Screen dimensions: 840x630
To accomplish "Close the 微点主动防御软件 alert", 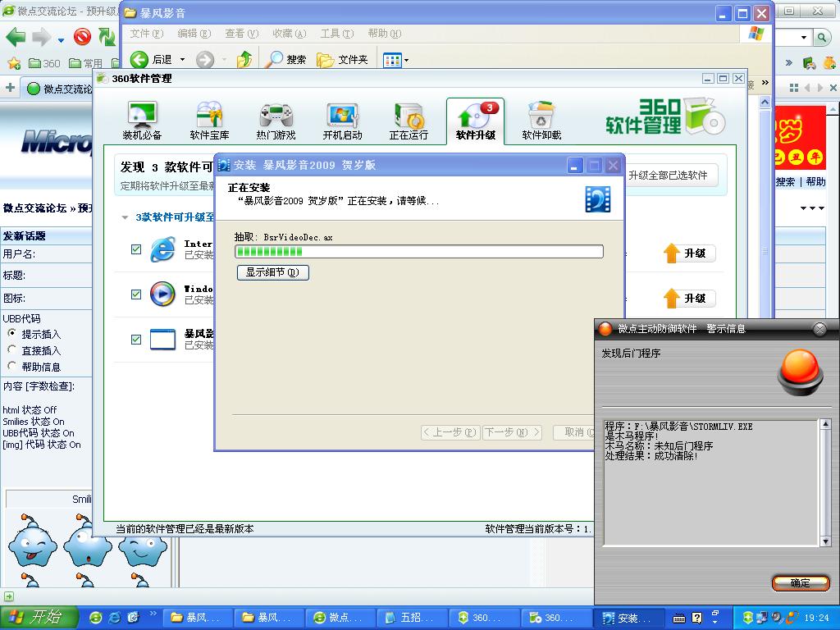I will [819, 329].
